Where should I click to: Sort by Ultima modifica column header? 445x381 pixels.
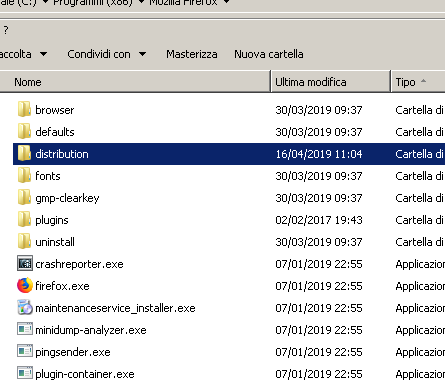point(330,82)
